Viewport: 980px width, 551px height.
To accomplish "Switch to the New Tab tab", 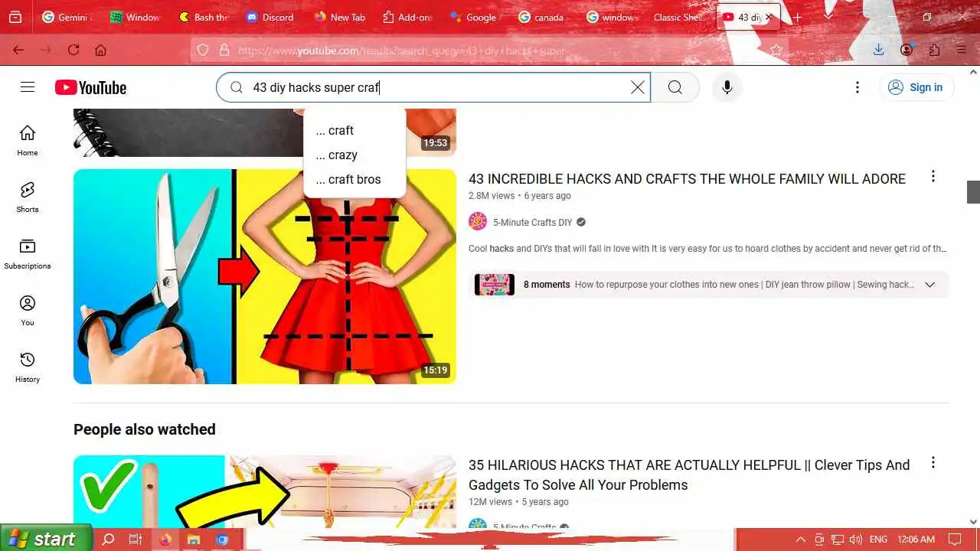I will click(x=339, y=17).
